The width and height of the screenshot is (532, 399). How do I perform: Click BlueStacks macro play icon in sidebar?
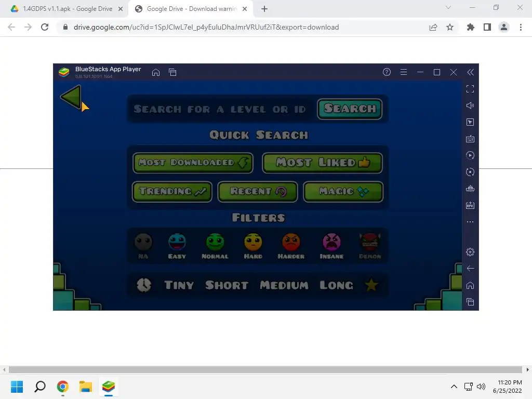pos(470,155)
